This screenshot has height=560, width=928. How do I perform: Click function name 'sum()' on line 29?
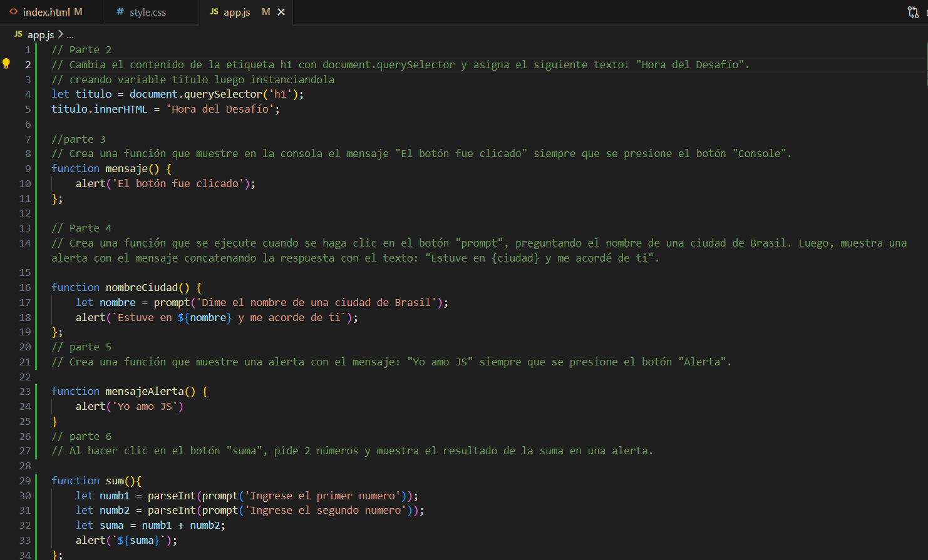click(120, 481)
